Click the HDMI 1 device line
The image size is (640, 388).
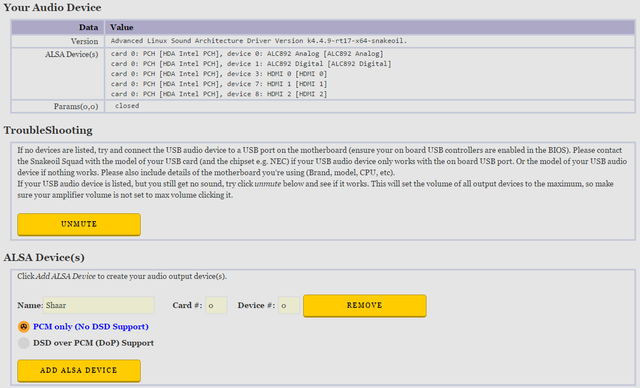pyautogui.click(x=219, y=84)
